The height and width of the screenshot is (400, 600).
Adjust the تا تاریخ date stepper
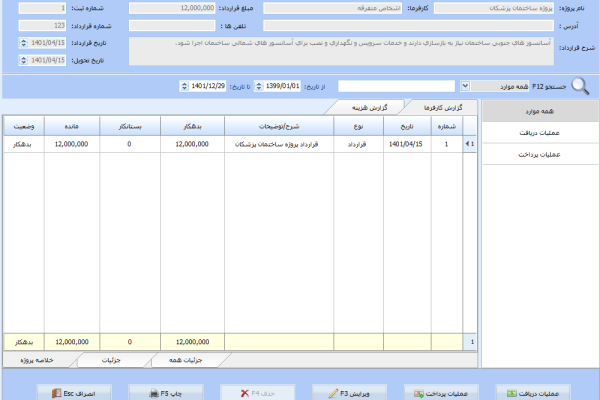coord(184,86)
